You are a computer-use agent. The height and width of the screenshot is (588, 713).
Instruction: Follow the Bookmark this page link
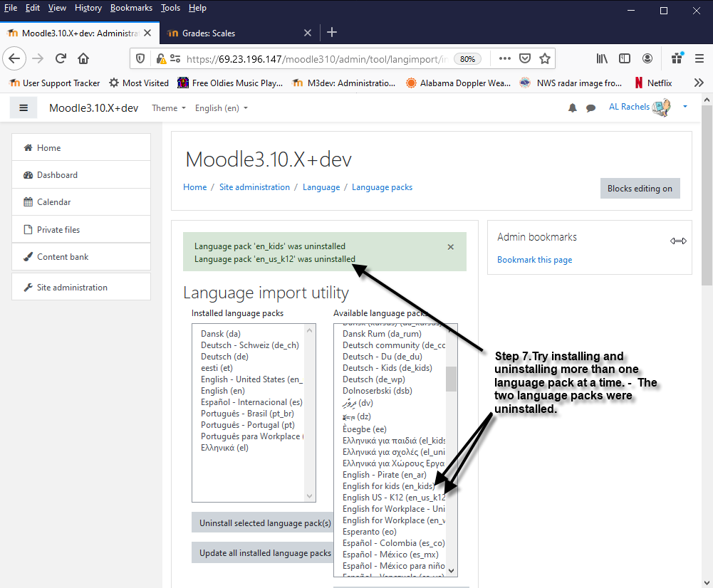pos(534,259)
